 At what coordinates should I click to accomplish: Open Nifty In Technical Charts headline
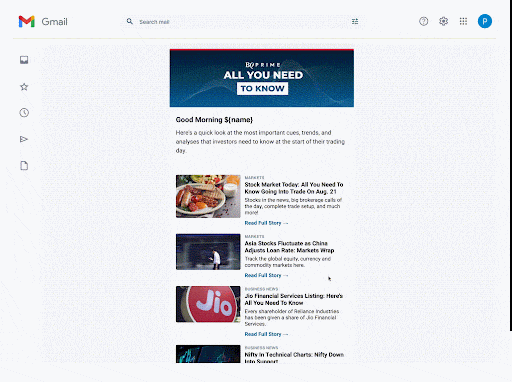294,357
